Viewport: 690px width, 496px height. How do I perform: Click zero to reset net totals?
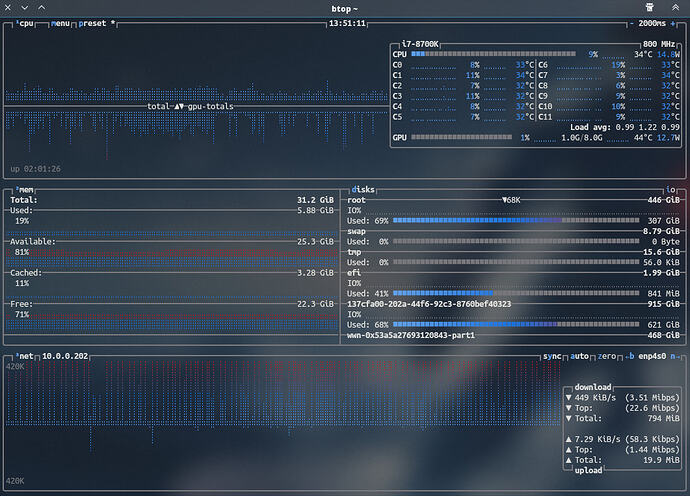click(609, 356)
